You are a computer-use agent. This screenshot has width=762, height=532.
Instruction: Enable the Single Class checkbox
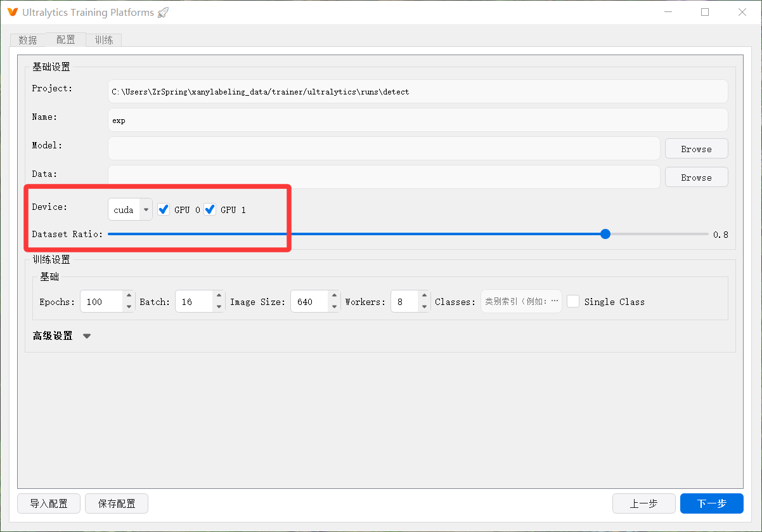coord(573,302)
